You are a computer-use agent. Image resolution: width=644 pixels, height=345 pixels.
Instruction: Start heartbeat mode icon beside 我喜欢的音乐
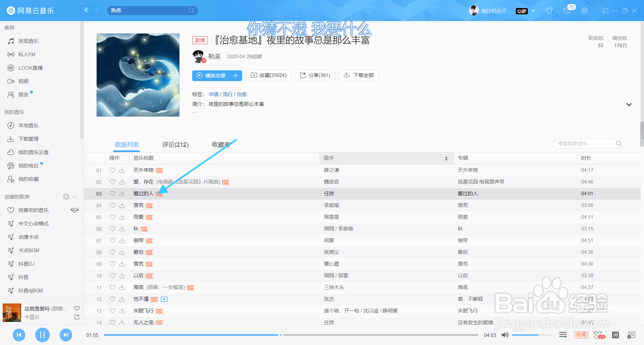click(74, 210)
